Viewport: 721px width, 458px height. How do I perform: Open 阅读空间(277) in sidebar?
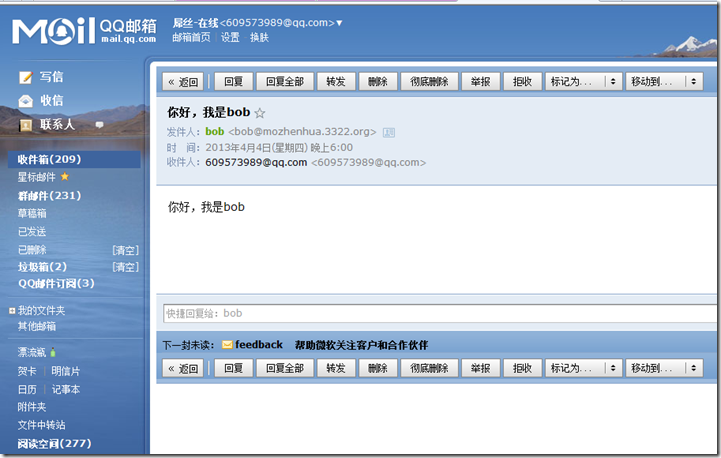[54, 443]
